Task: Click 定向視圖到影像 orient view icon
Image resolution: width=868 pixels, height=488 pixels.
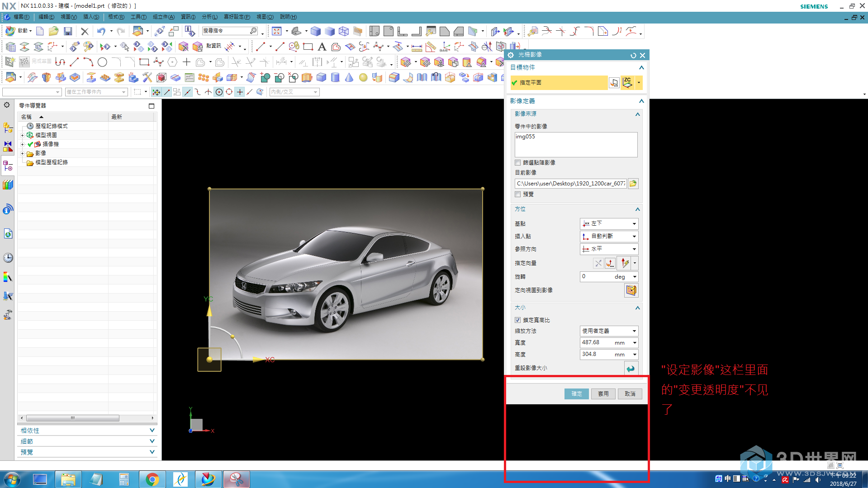Action: [631, 290]
